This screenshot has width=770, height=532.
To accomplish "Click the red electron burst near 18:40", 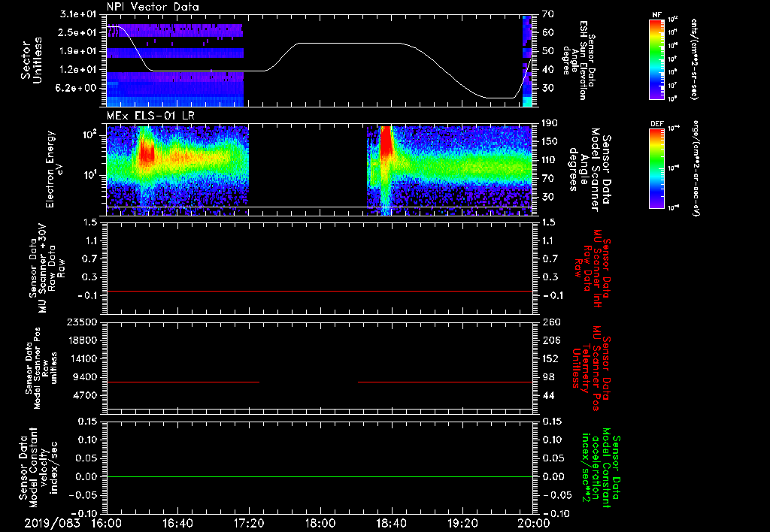I will coord(387,140).
